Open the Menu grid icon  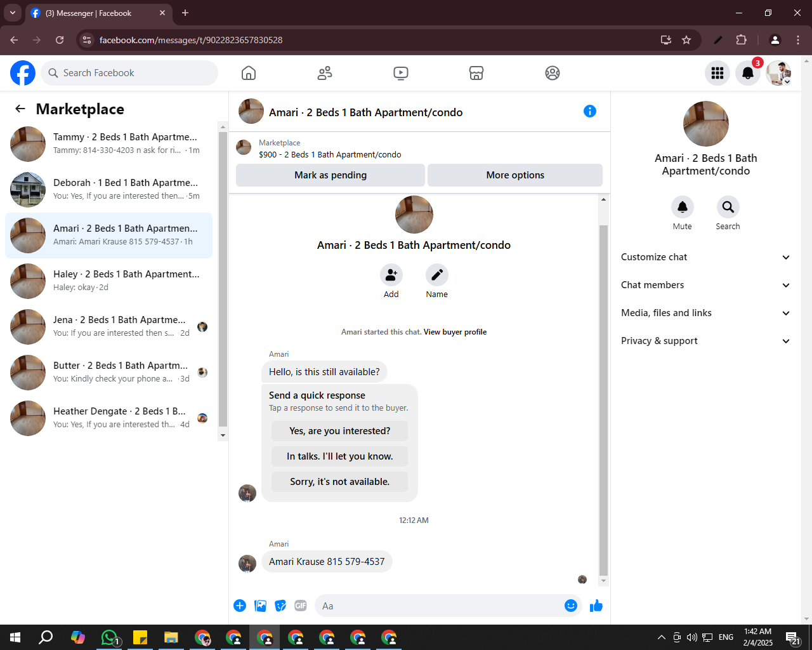(x=717, y=73)
